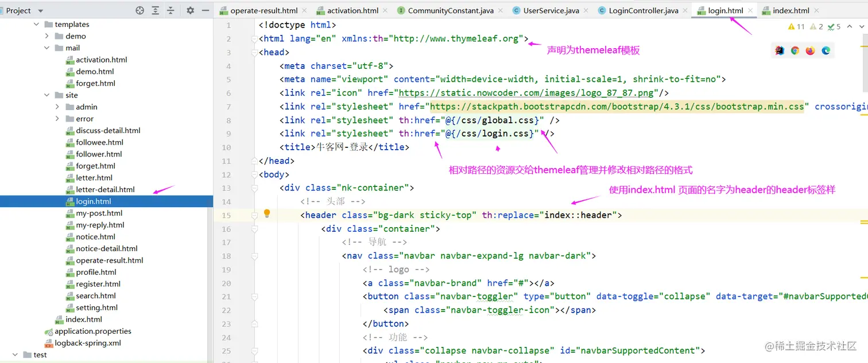Follow the bootstrap.min.css CDN URL link
Image resolution: width=868 pixels, height=363 pixels.
617,107
